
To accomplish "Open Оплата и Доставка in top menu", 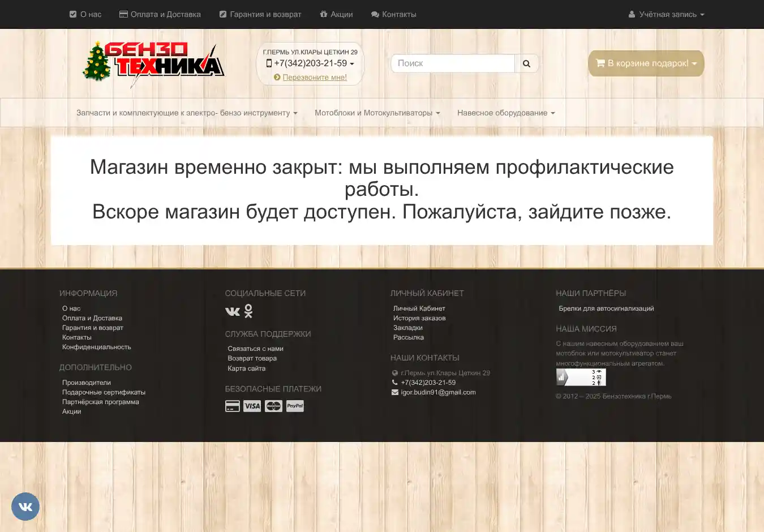I will (x=160, y=14).
